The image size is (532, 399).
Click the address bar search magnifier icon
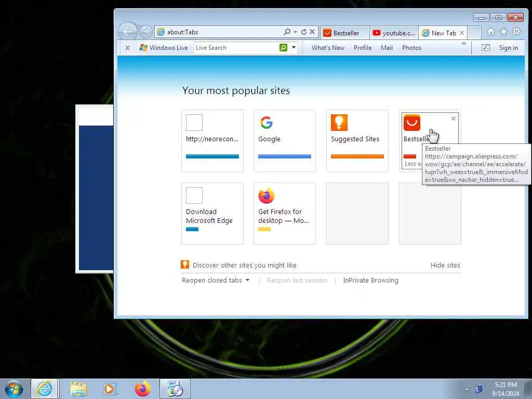tap(287, 32)
